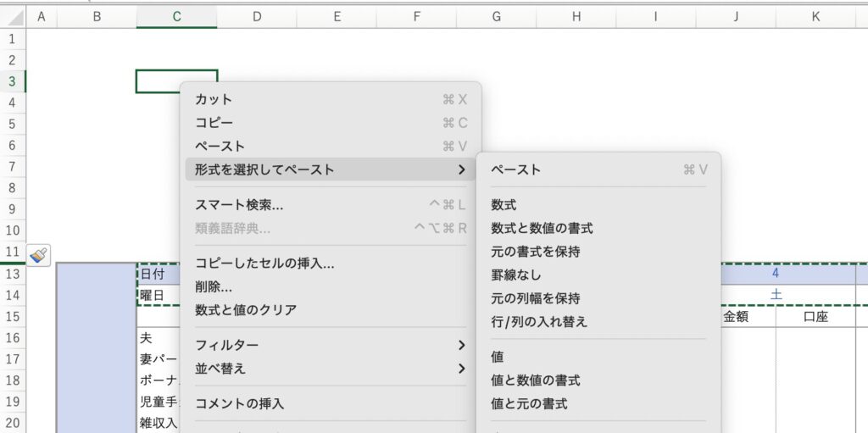Screen dimensions: 868x433
Task: Select 数式と値のクリア menu item
Action: [246, 310]
